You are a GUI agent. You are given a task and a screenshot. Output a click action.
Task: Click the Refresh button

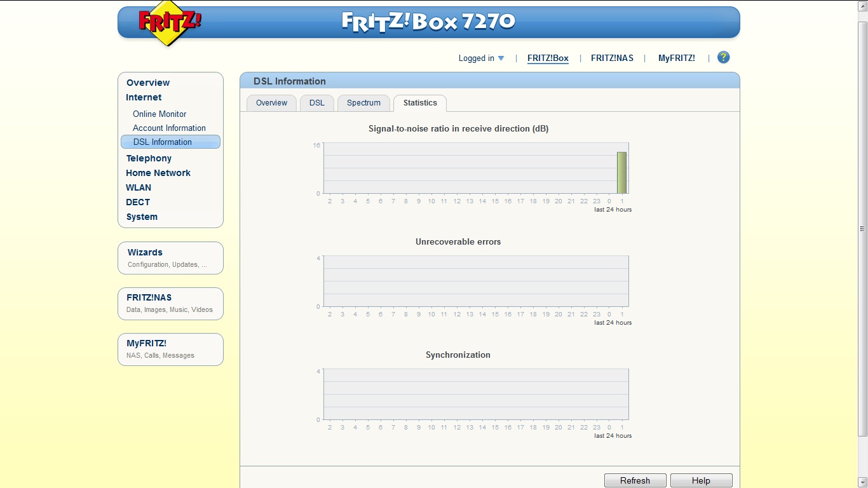(x=635, y=480)
